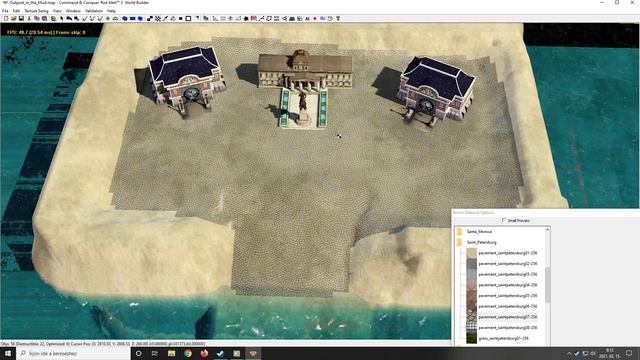The width and height of the screenshot is (640, 360).
Task: Show hidden system tray icons
Action: (x=569, y=353)
